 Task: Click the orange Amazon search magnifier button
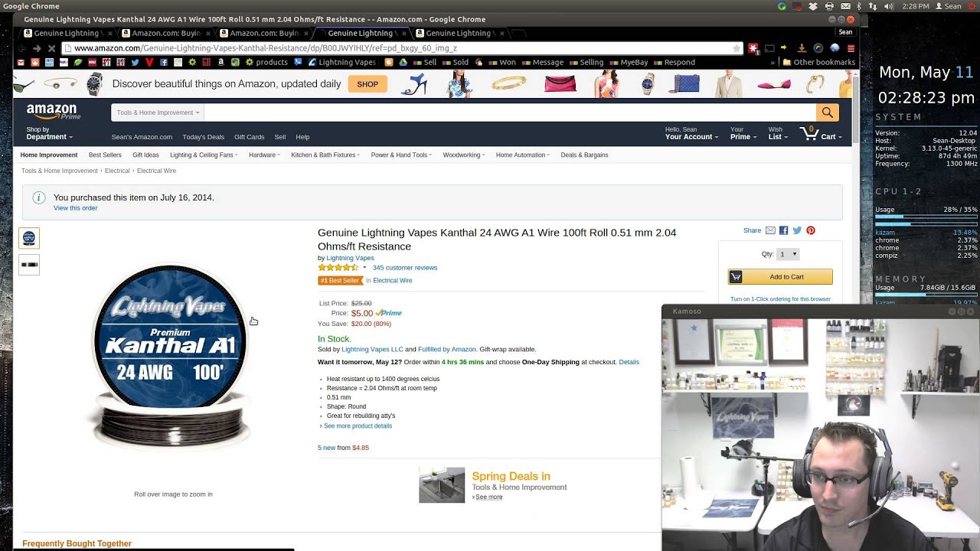click(x=827, y=112)
